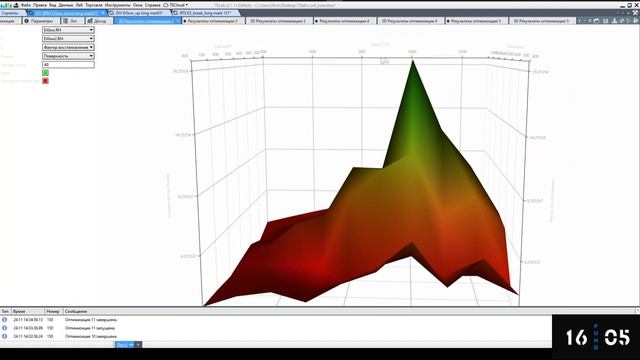Viewport: 640px width, 360px height.
Task: Open the Доход tab
Action: (x=98, y=21)
